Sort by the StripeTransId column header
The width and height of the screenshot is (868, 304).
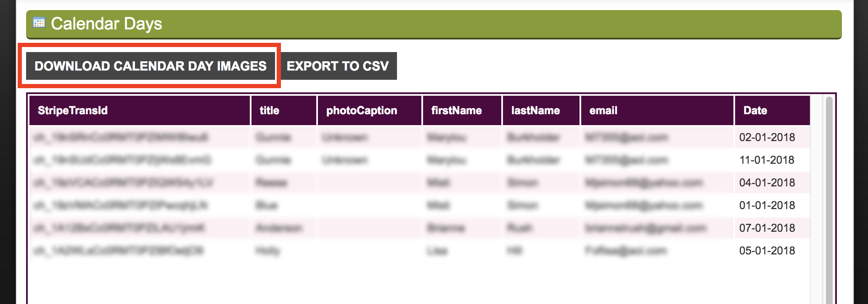(x=140, y=110)
